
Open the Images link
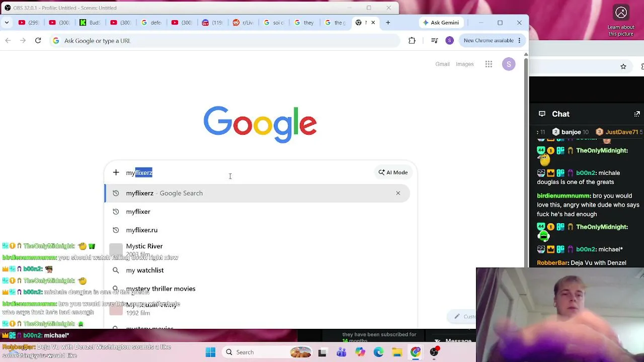(x=465, y=64)
